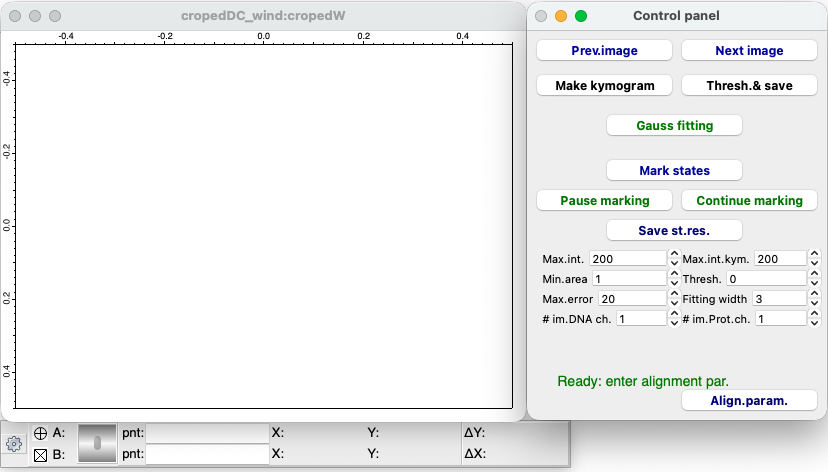
Task: Increase the Max.int. value with up arrow
Action: tap(674, 254)
